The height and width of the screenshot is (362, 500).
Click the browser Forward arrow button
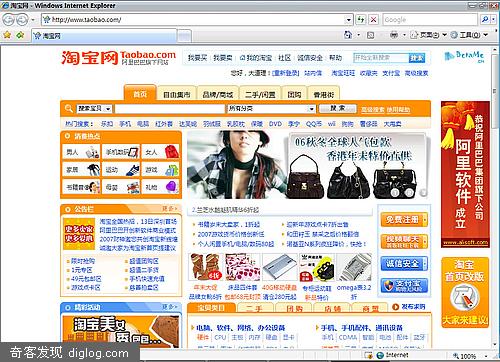[22, 20]
